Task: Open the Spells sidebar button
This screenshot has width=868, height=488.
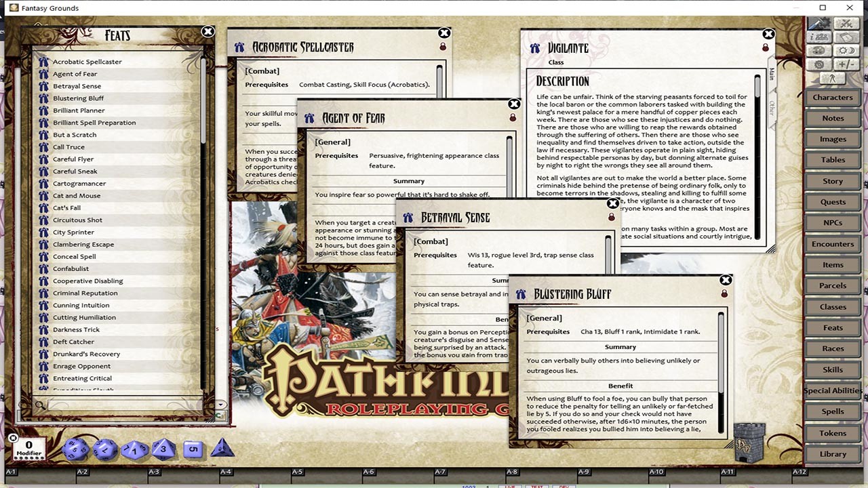Action: click(833, 411)
